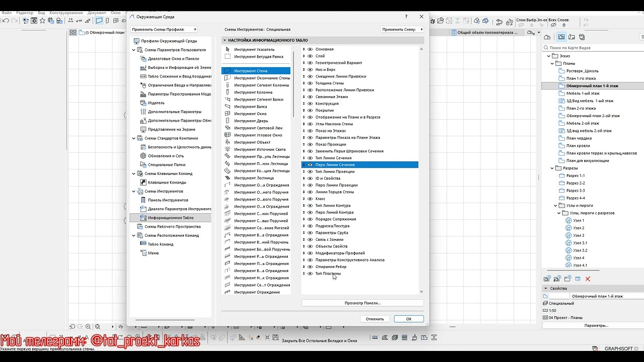644x362 pixels.
Task: Click the red delete X in Navigator
Action: [588, 279]
